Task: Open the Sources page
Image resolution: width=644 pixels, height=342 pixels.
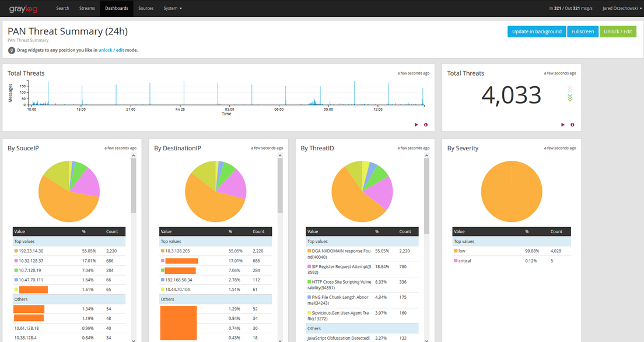Action: tap(146, 8)
